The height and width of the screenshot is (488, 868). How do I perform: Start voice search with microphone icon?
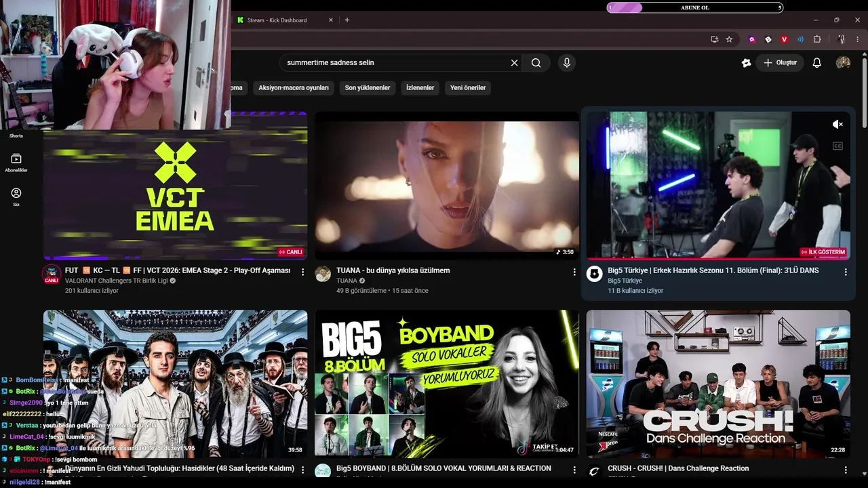point(567,63)
